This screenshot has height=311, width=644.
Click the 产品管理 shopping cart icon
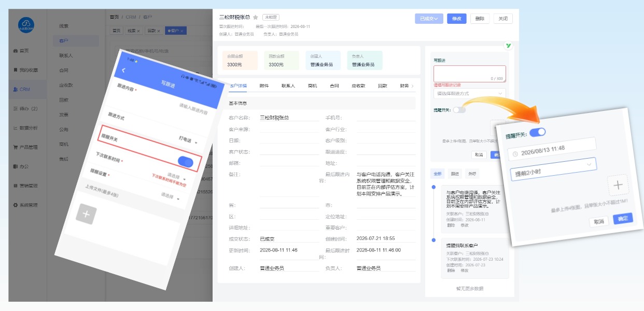pos(16,147)
